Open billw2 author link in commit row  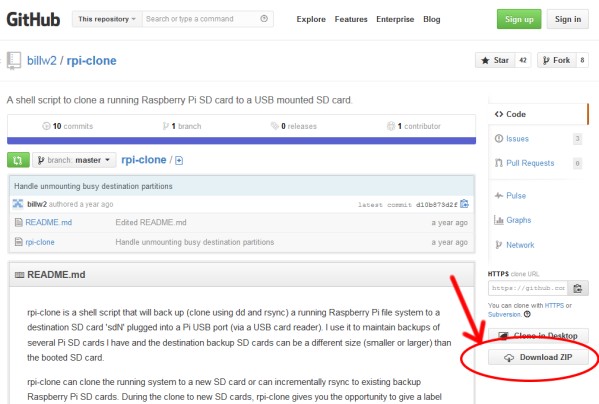click(37, 204)
